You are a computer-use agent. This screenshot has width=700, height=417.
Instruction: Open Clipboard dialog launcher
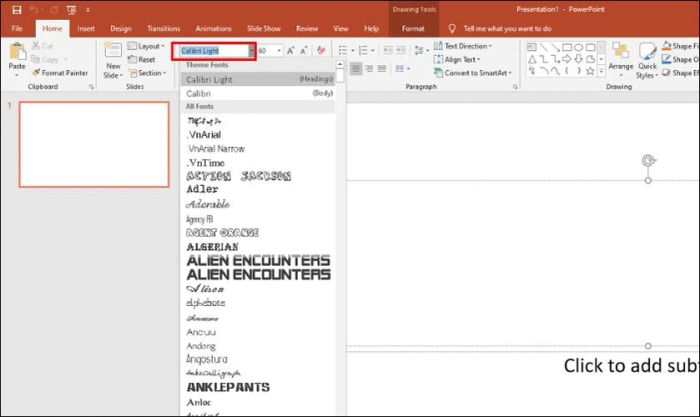[92, 87]
